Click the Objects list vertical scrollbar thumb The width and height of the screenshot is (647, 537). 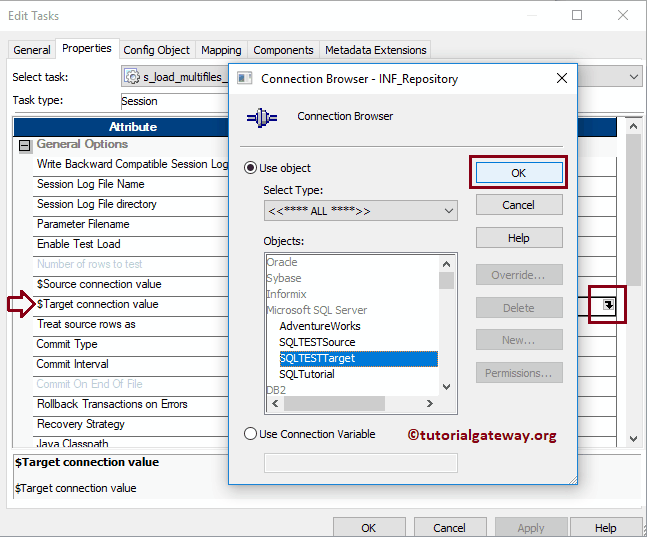coord(446,280)
